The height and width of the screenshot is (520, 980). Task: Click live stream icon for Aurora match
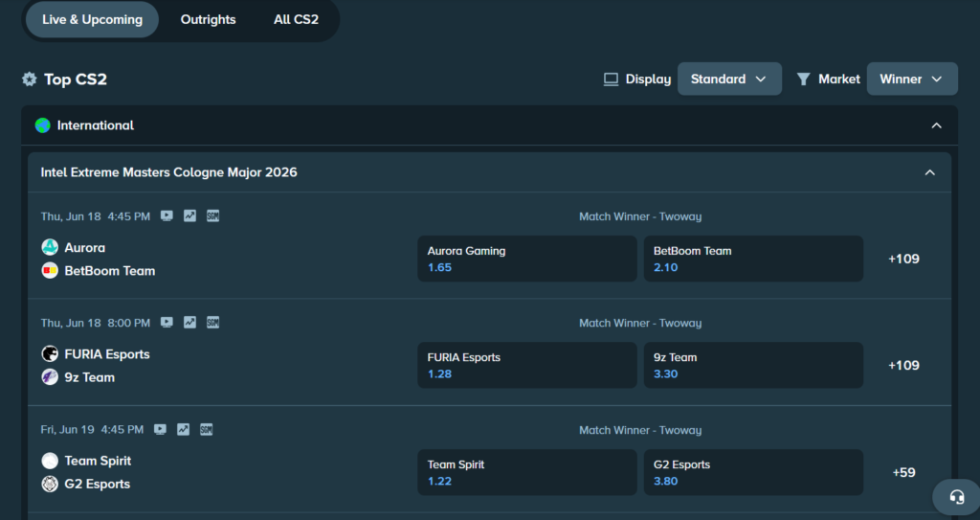point(167,215)
